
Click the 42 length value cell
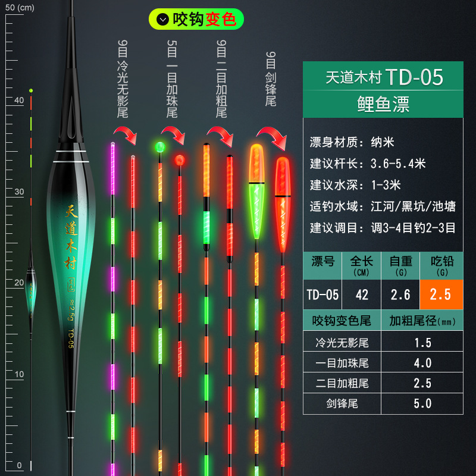click(x=362, y=295)
